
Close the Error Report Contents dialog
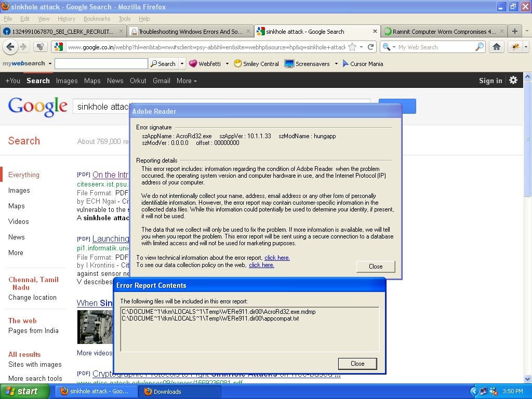pos(357,364)
